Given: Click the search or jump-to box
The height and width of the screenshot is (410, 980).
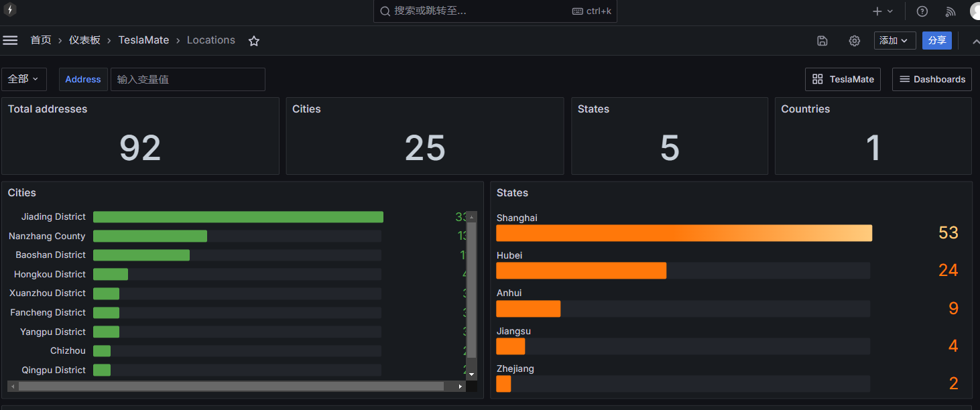Looking at the screenshot, I should (x=495, y=11).
